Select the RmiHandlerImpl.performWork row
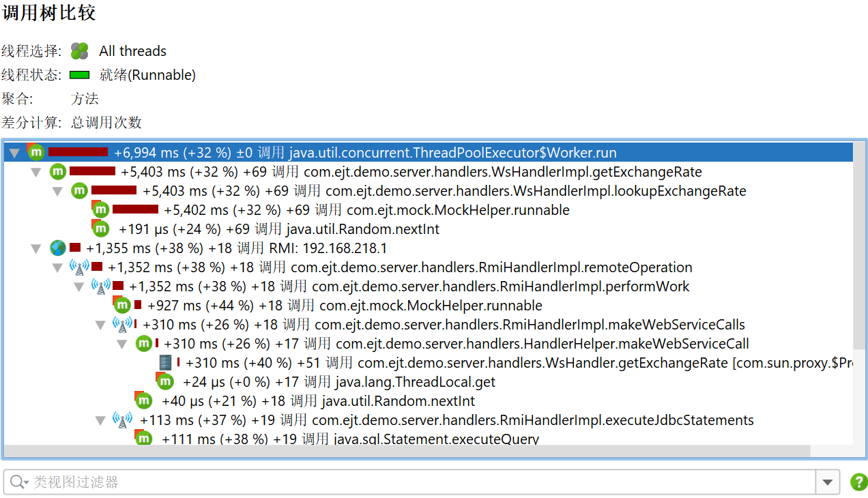Screen dimensions: 868x498 point(409,286)
